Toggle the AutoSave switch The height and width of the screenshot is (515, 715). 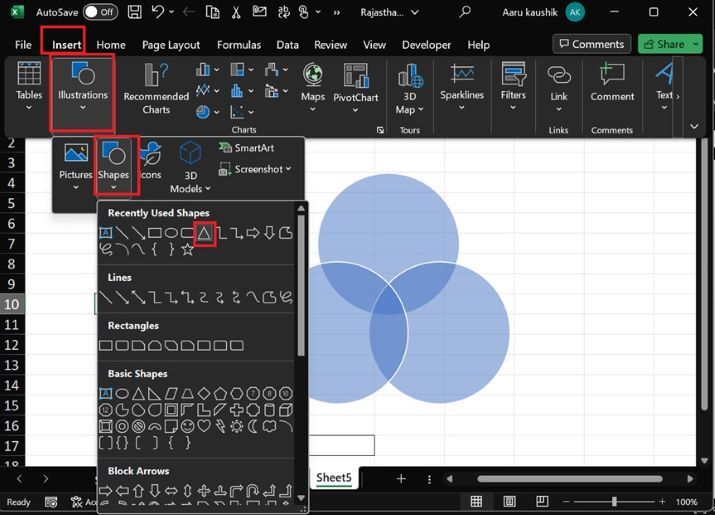click(x=100, y=12)
